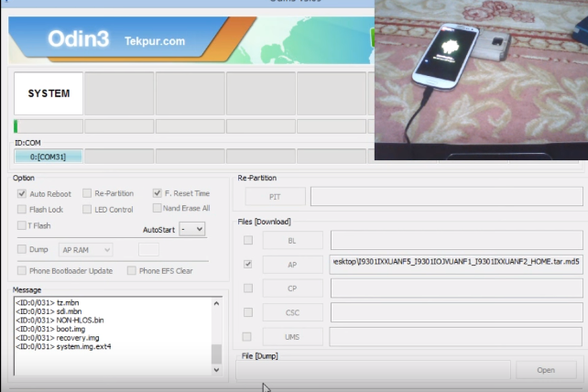Viewport: 588px width, 392px height.
Task: Click the CP file path field
Action: pos(457,289)
